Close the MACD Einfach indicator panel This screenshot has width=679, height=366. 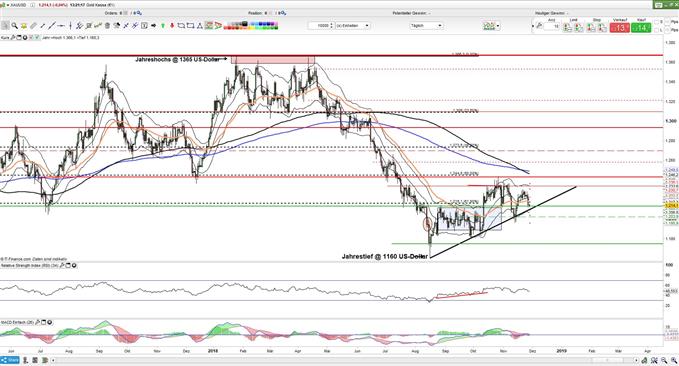point(50,322)
